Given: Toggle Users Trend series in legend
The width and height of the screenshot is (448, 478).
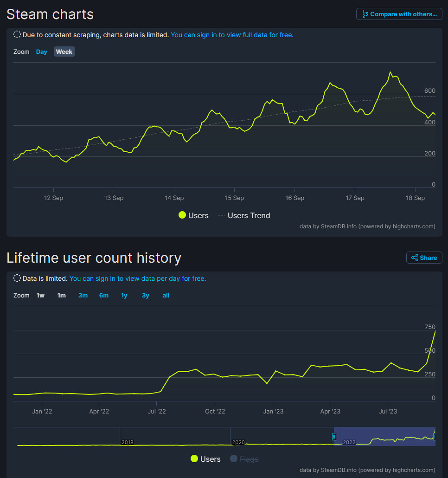Looking at the screenshot, I should click(x=244, y=215).
